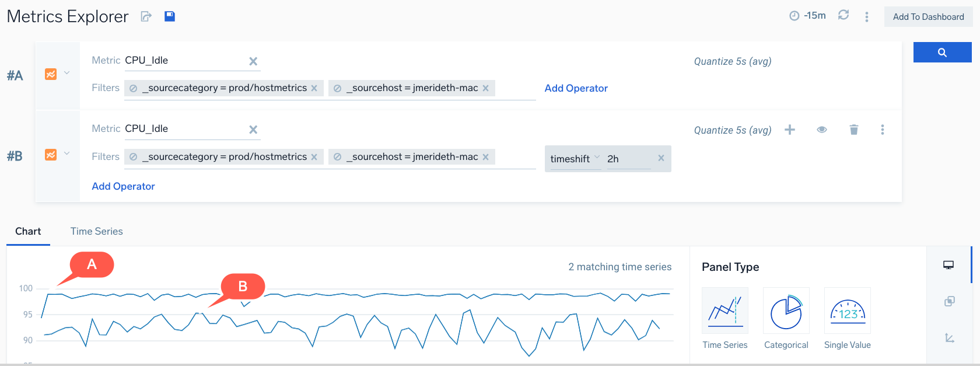Click the query A color swatch icon

pos(51,74)
